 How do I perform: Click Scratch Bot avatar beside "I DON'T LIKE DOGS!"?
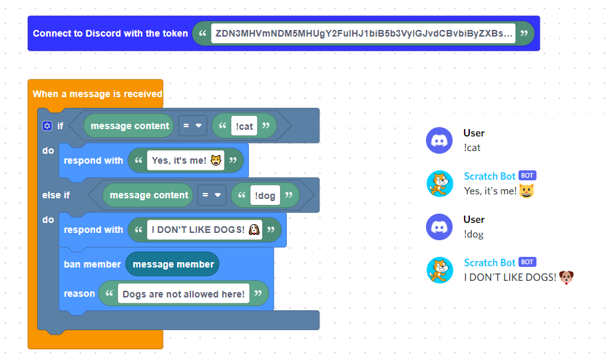pyautogui.click(x=440, y=270)
